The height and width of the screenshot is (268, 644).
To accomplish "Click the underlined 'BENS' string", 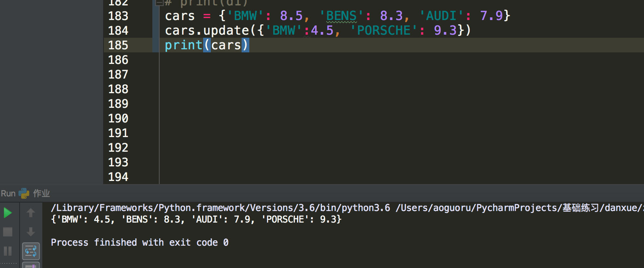I will click(341, 16).
